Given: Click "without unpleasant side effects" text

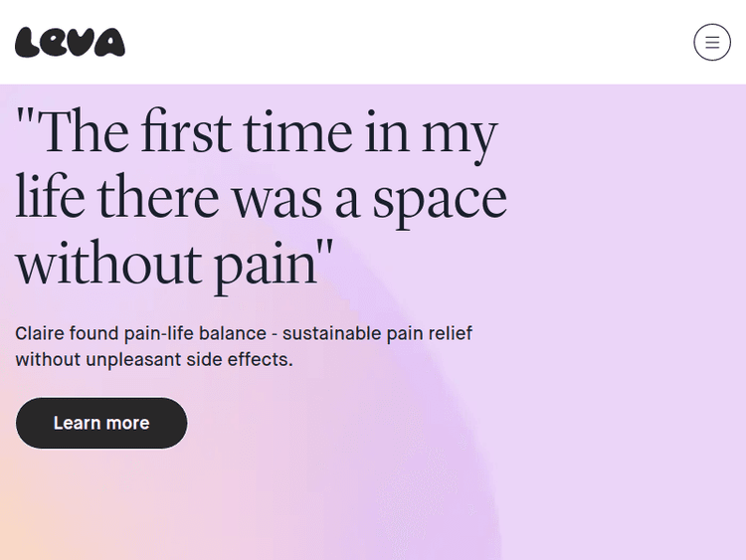Looking at the screenshot, I should coord(153,359).
